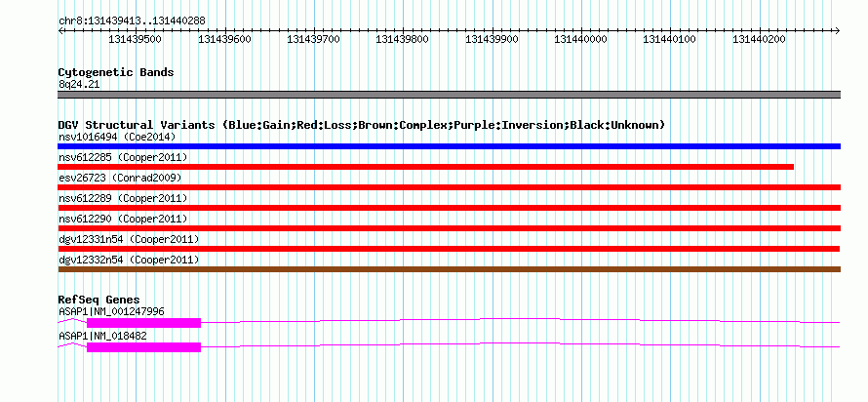Screen dimensions: 868x402
Task: Select the ASAP1|NM_018482 gene label
Action: coord(102,336)
